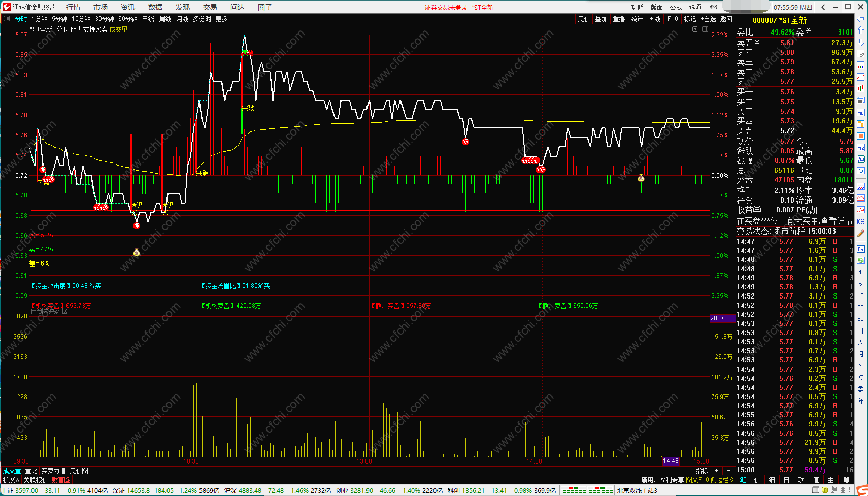Click the red TDX application logo
The image size is (868, 496).
[7, 7]
